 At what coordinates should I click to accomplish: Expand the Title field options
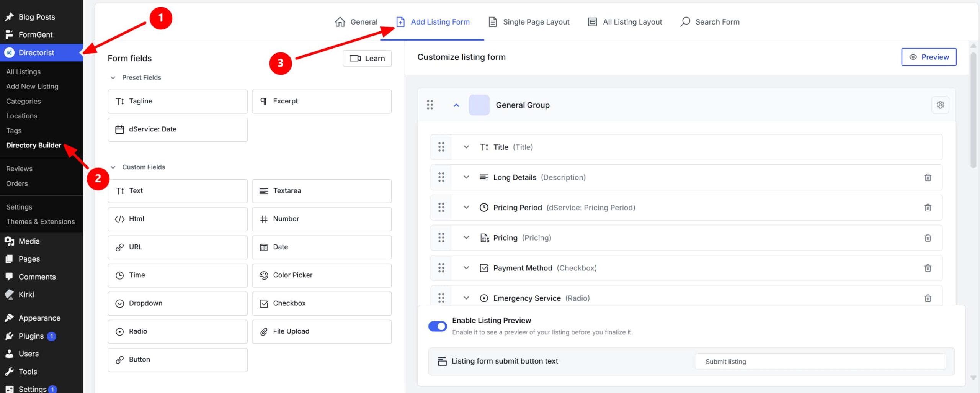coord(466,147)
